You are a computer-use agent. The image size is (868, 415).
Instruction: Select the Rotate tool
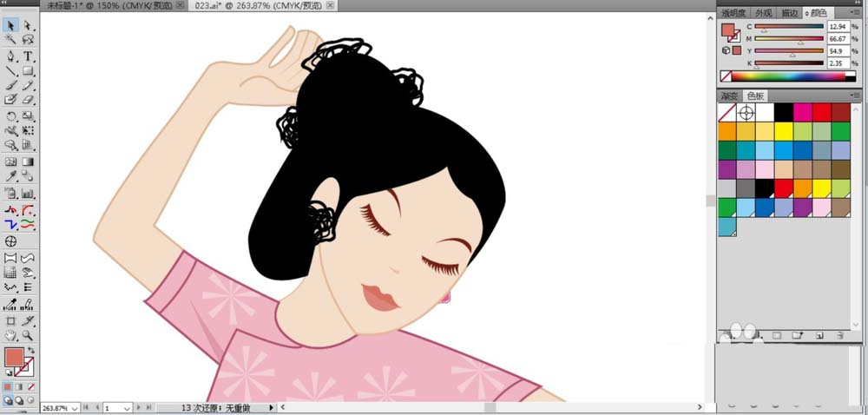10,116
